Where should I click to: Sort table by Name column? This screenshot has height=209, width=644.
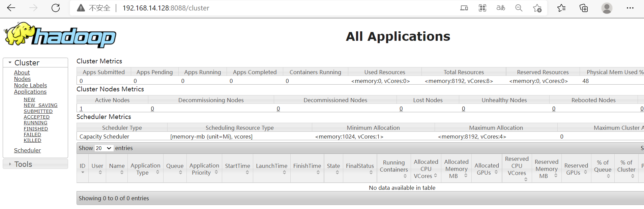click(x=122, y=172)
